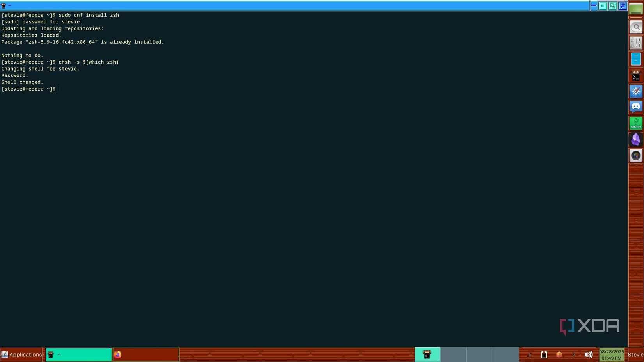The image size is (644, 362).
Task: Open the battery status indicator
Action: click(544, 355)
